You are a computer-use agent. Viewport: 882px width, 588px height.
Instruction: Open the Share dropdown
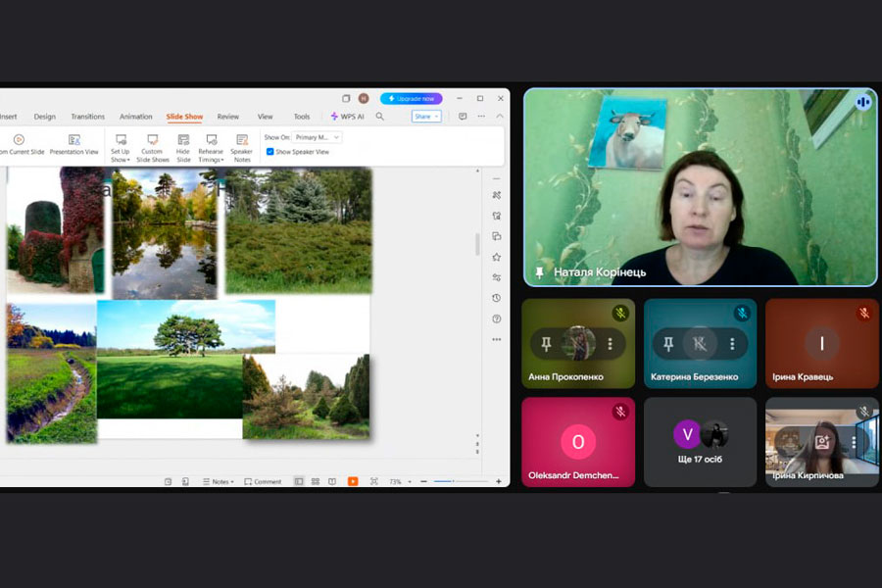pos(426,117)
